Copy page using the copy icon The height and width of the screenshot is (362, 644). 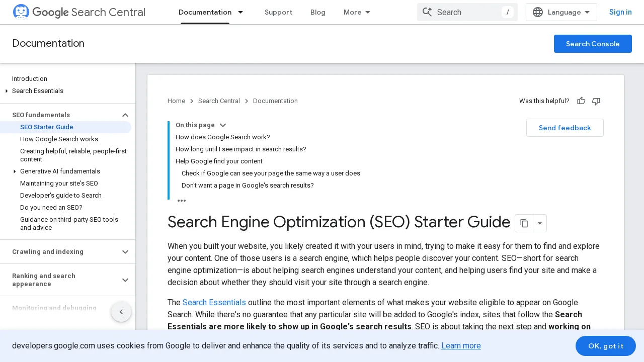click(x=524, y=223)
